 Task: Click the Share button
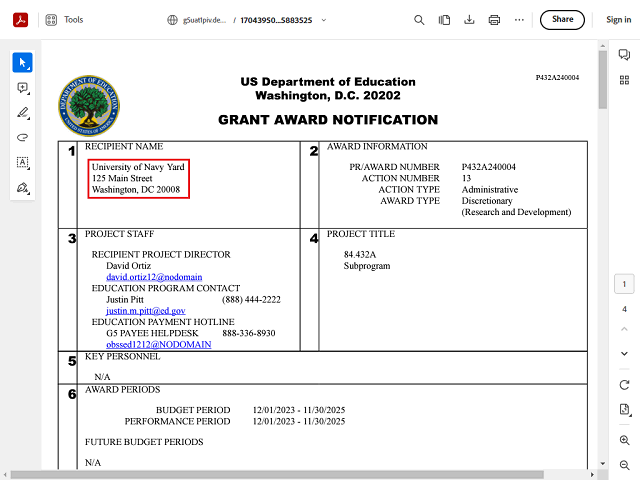pos(562,19)
